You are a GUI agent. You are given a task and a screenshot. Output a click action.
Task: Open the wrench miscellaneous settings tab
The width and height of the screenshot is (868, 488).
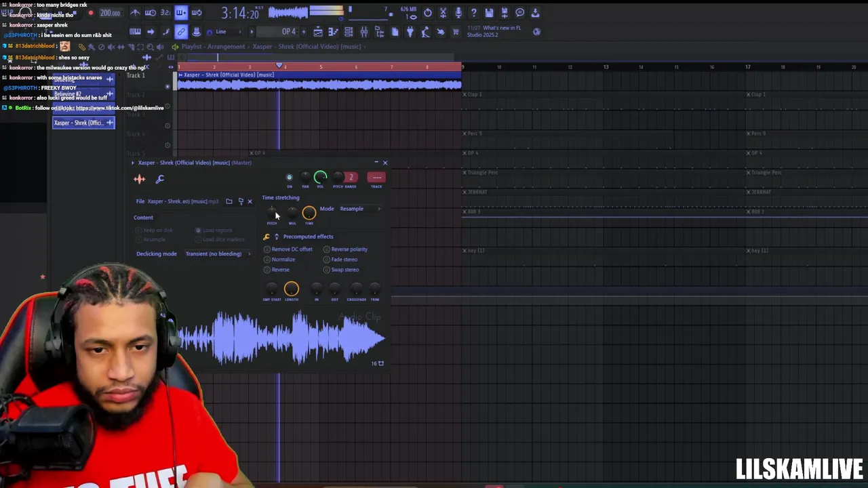(x=160, y=179)
